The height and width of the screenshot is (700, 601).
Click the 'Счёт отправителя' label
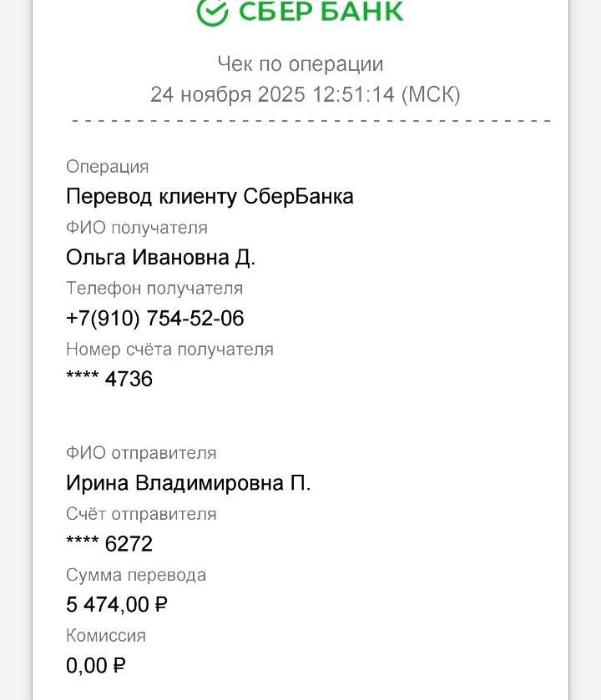141,514
